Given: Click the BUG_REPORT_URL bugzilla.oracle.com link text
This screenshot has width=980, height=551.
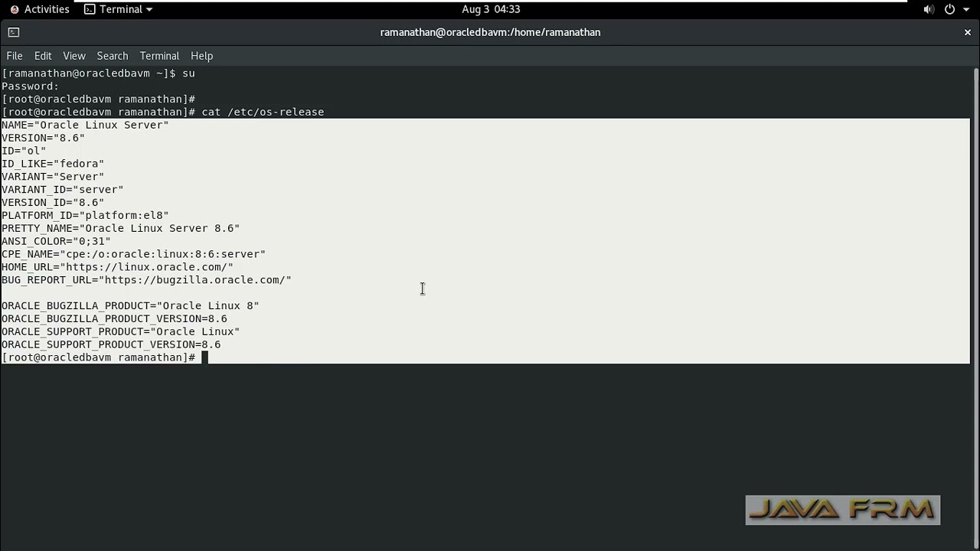Looking at the screenshot, I should click(x=195, y=280).
